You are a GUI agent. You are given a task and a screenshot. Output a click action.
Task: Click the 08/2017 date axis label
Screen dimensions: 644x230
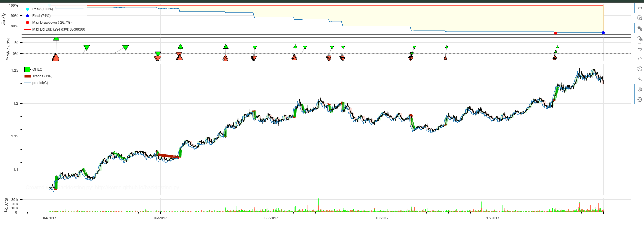271,218
